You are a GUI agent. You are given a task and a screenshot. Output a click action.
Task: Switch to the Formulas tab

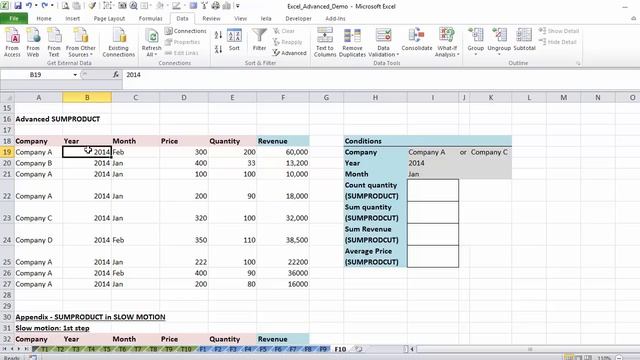click(x=150, y=18)
